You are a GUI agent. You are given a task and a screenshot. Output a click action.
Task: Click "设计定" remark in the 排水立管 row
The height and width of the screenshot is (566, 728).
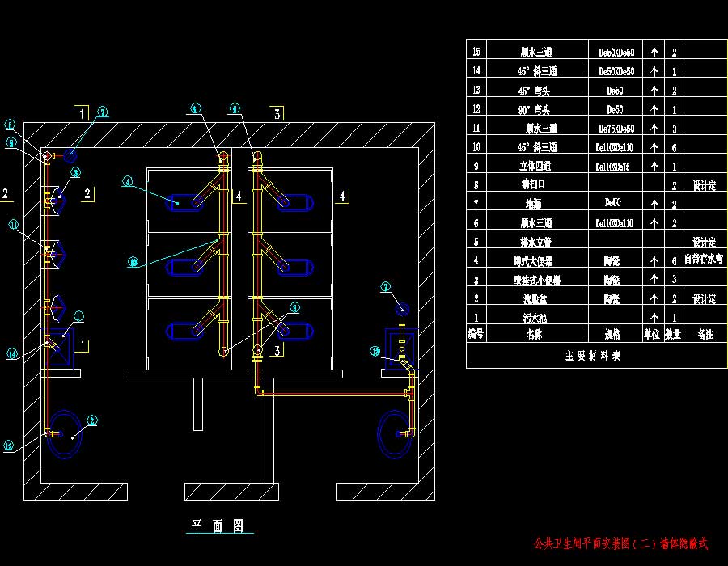pyautogui.click(x=704, y=243)
